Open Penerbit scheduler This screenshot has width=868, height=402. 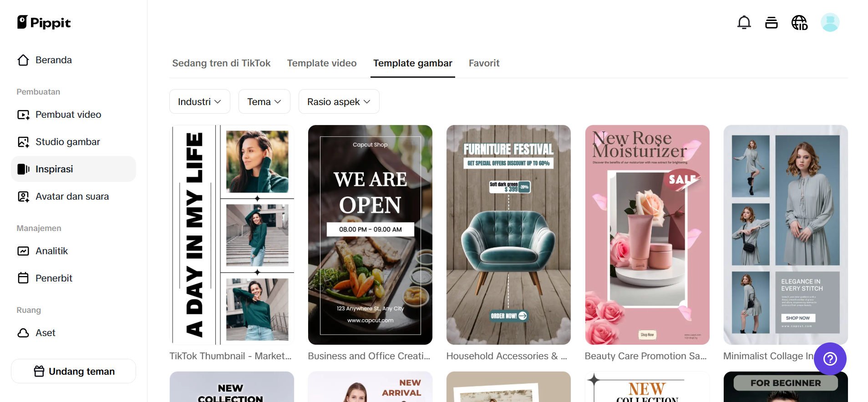(x=54, y=278)
